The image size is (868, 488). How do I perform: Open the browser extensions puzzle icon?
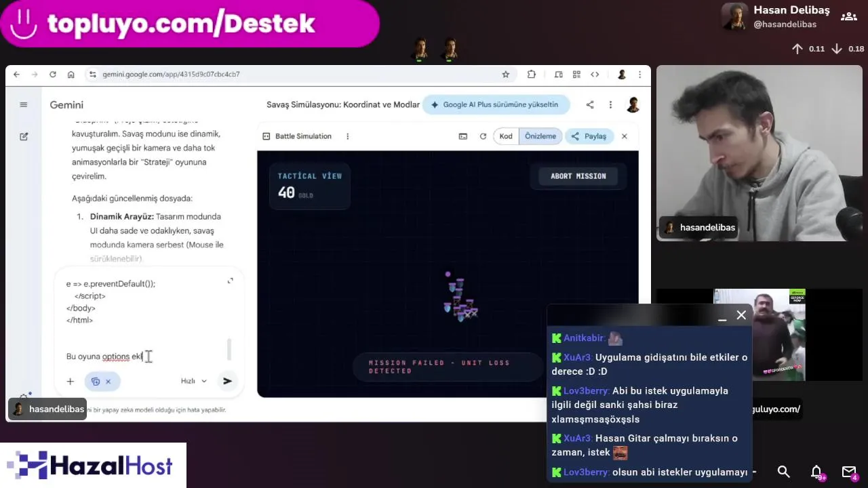[x=532, y=75]
